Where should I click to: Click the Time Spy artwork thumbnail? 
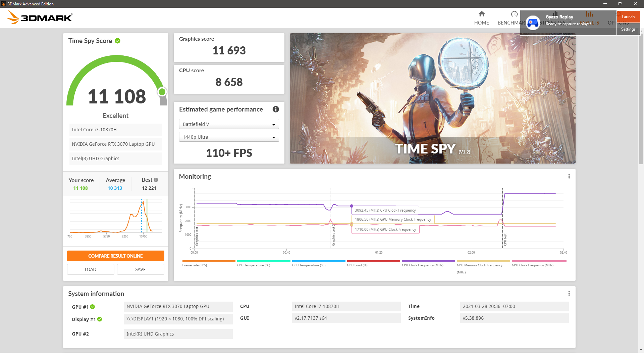tap(433, 98)
